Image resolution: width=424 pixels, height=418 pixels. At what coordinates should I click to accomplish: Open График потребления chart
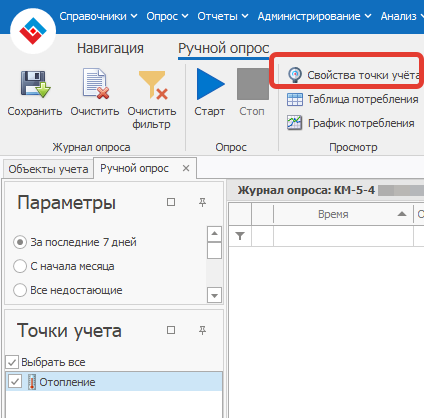tap(351, 123)
